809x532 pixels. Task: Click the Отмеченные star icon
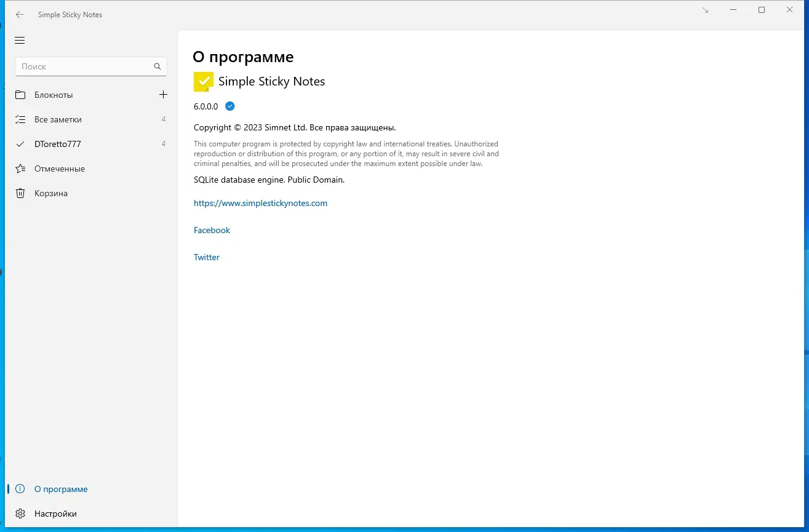(20, 169)
